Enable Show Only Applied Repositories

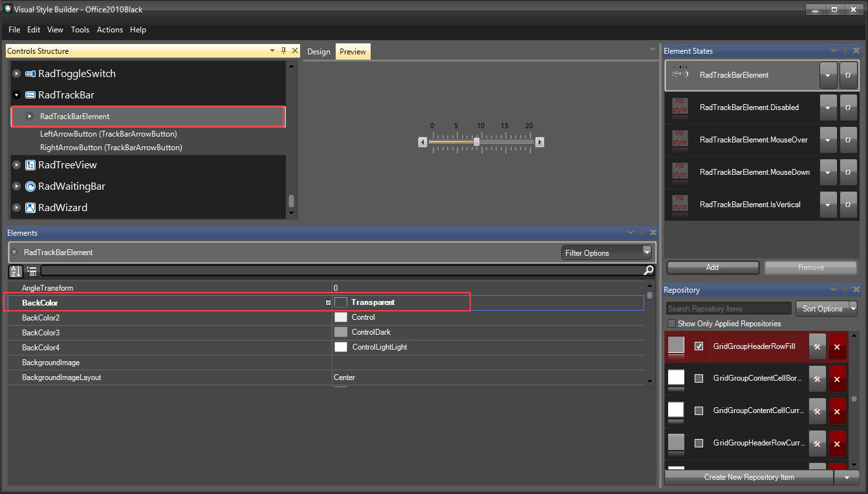tap(672, 323)
